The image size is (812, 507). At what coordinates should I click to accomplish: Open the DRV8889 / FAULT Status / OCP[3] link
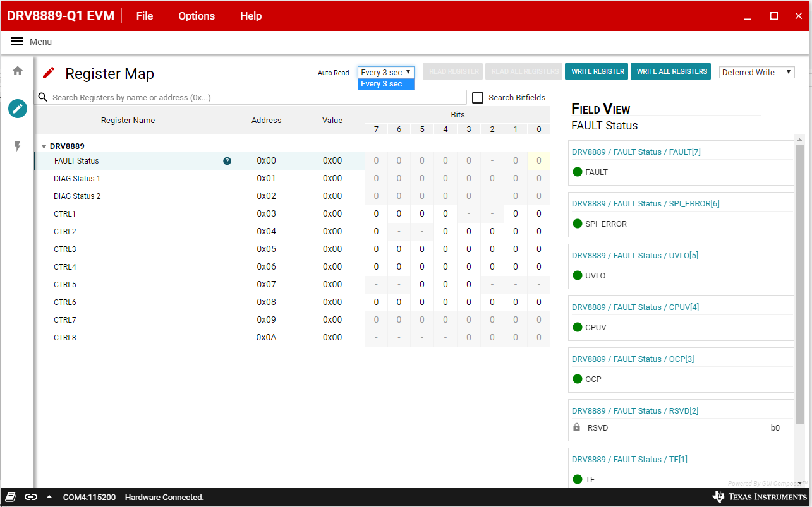click(633, 359)
